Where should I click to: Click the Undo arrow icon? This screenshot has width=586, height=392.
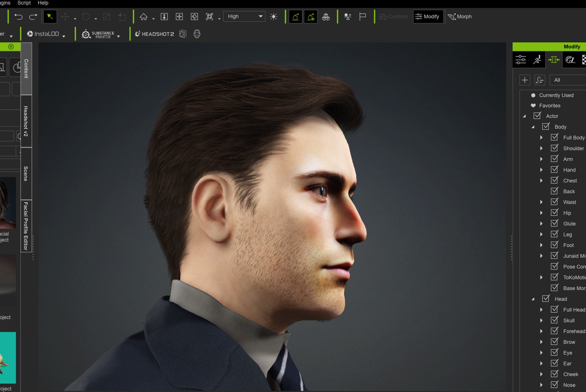point(18,17)
